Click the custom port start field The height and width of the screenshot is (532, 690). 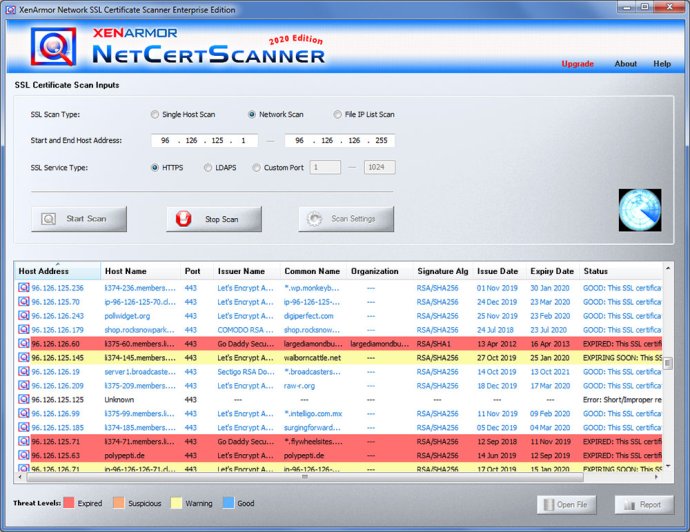point(325,167)
